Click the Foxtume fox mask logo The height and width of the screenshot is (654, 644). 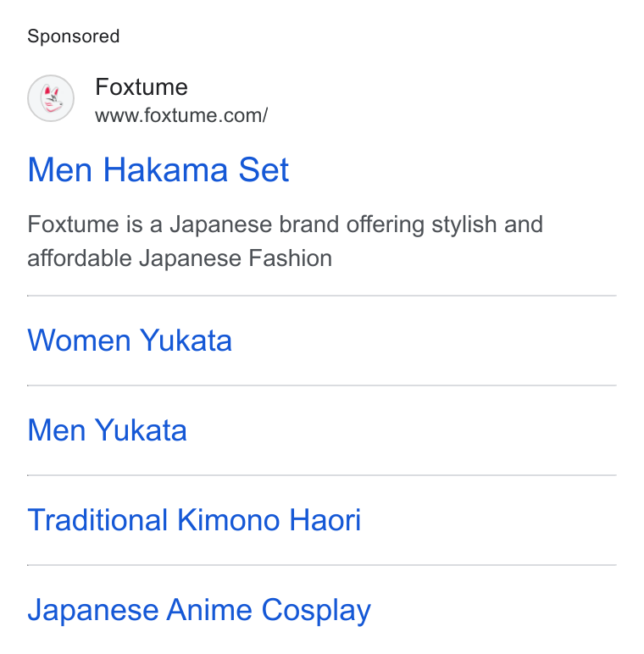[51, 98]
